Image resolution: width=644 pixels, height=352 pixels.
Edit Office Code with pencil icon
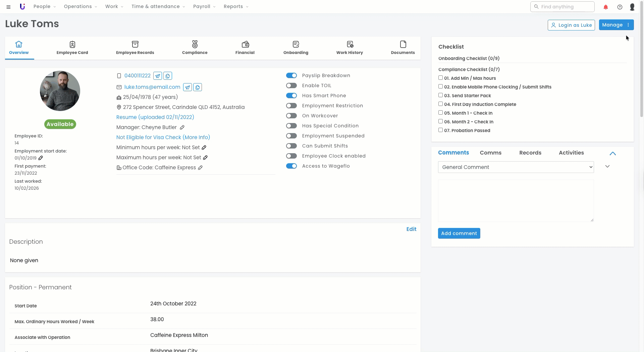click(x=200, y=168)
